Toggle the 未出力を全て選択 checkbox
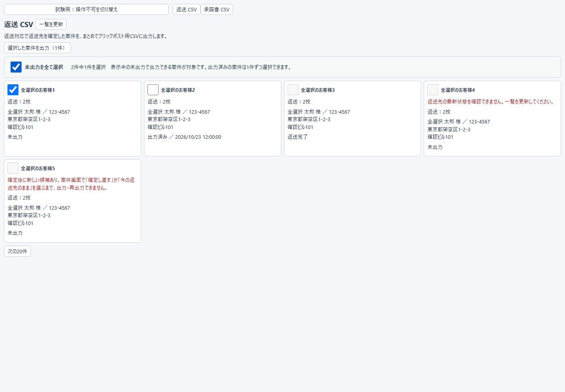The height and width of the screenshot is (392, 565). (16, 67)
